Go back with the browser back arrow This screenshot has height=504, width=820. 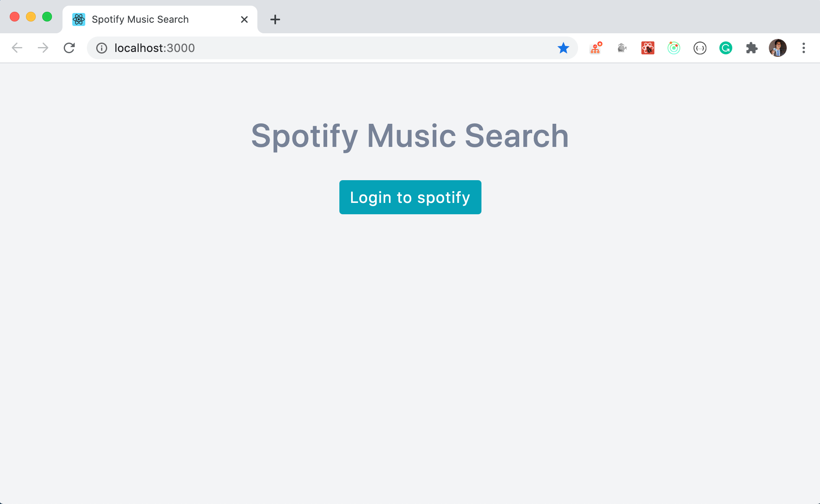[17, 48]
